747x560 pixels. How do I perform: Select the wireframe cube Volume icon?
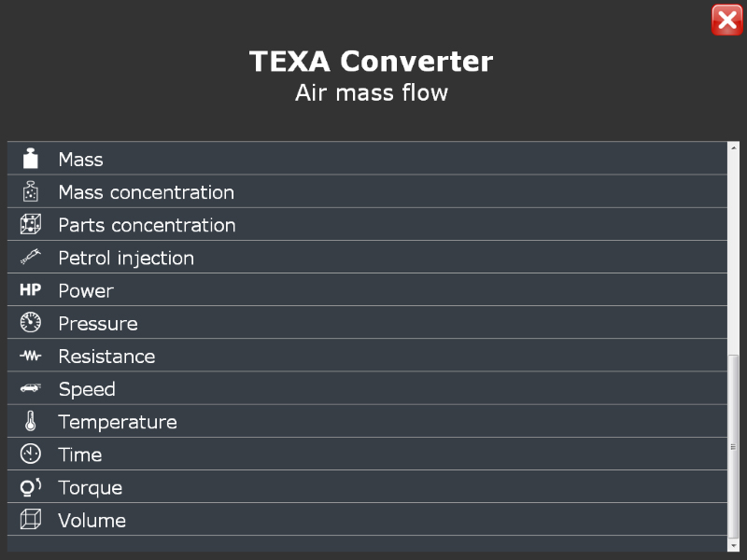click(31, 520)
